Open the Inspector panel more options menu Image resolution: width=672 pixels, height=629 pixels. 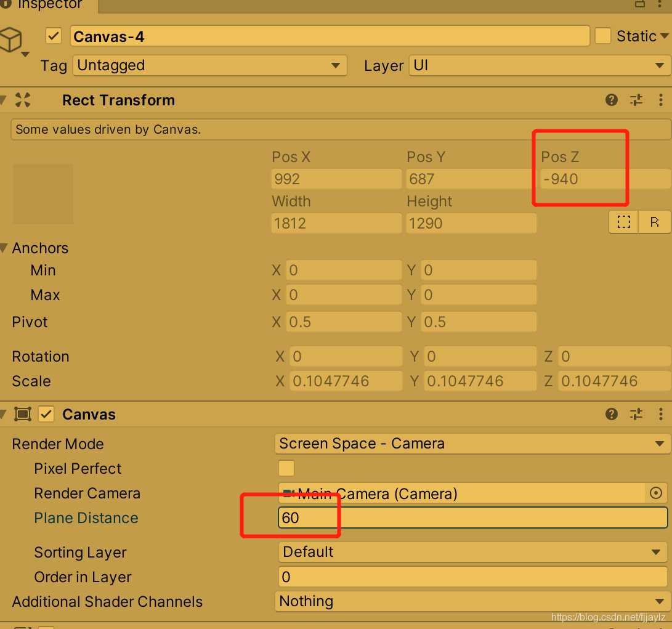[x=660, y=4]
